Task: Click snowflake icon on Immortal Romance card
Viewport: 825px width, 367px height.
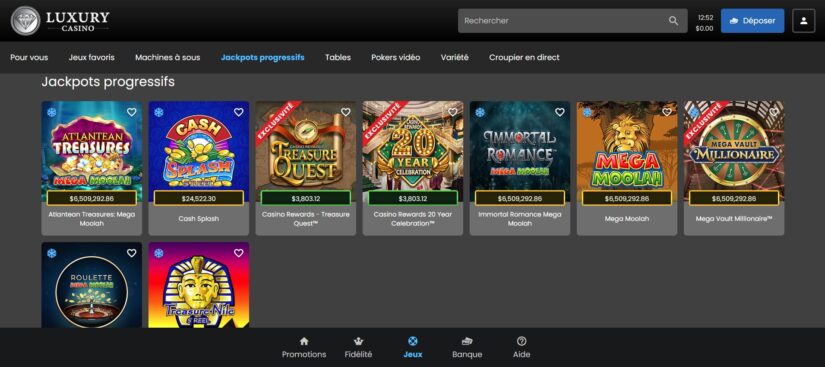Action: tap(480, 112)
